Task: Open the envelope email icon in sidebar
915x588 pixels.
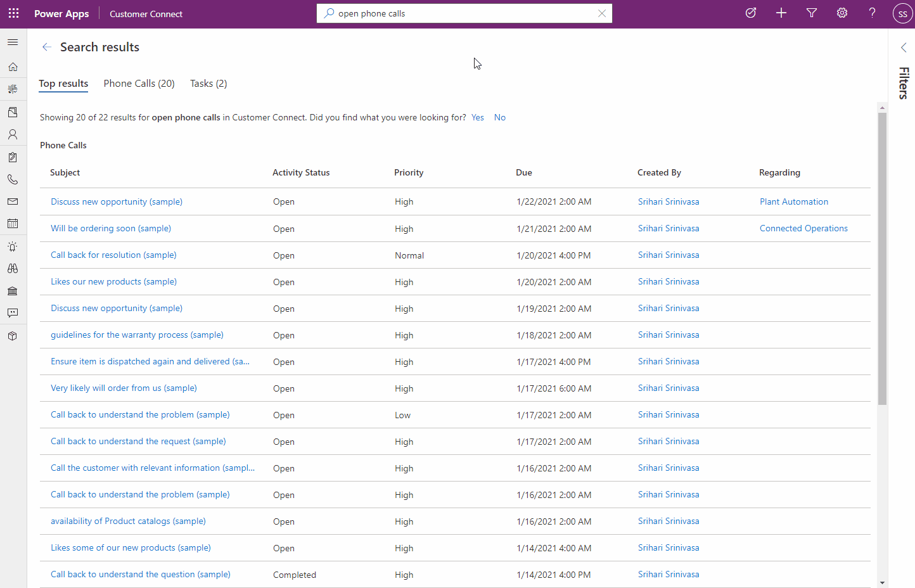Action: [x=13, y=201]
